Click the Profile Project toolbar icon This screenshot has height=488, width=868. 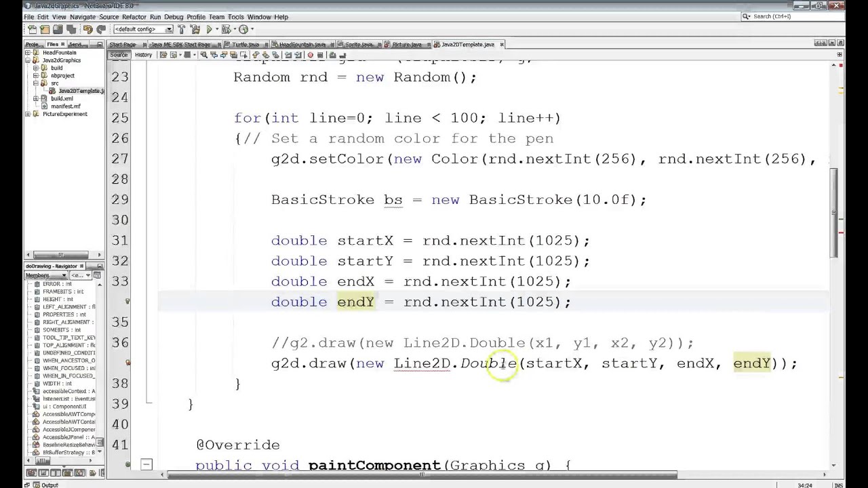tap(243, 29)
